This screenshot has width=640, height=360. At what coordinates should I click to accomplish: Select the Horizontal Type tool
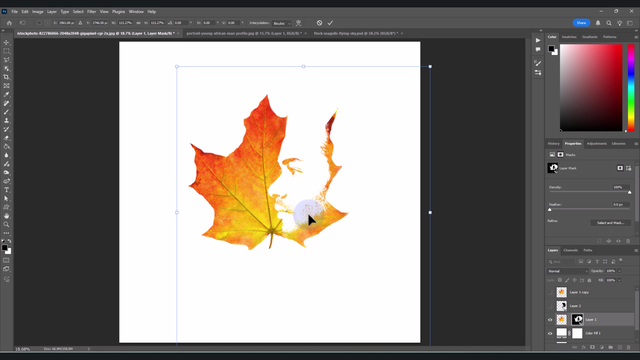click(7, 190)
